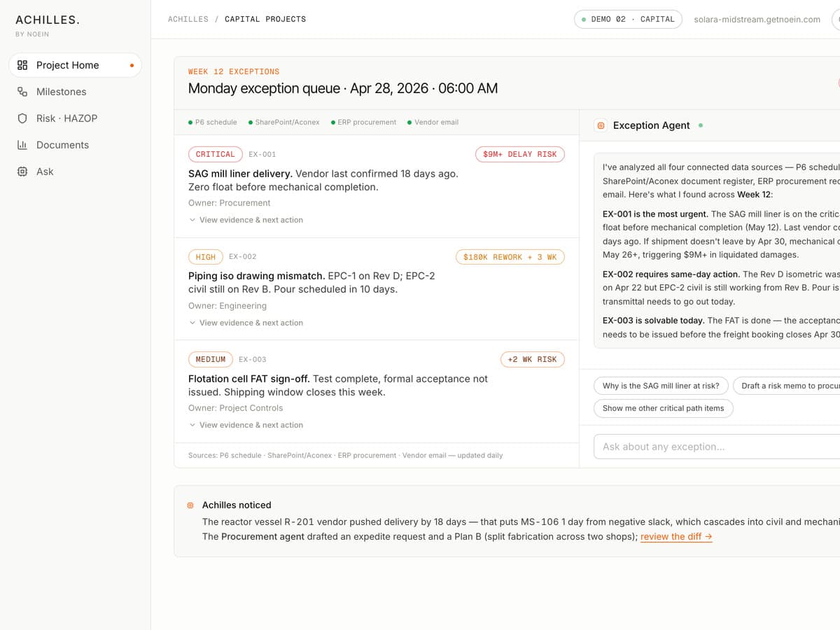Click the SharePoint/Aconex source indicator

click(284, 122)
